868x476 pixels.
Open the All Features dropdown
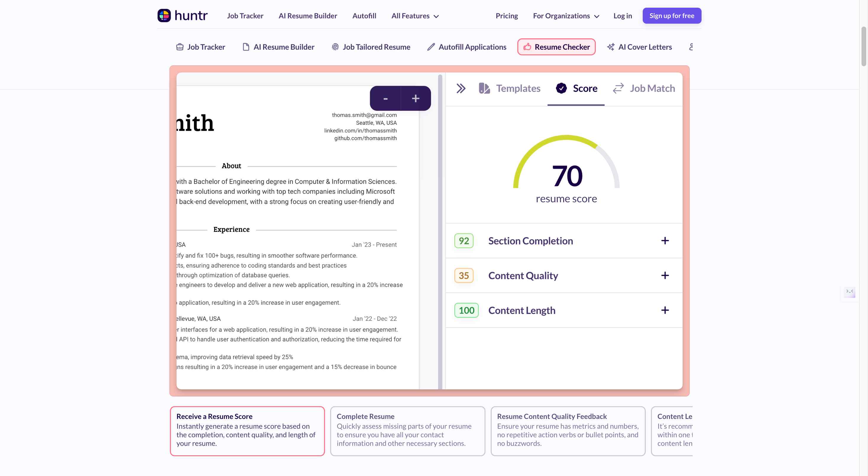pos(415,16)
